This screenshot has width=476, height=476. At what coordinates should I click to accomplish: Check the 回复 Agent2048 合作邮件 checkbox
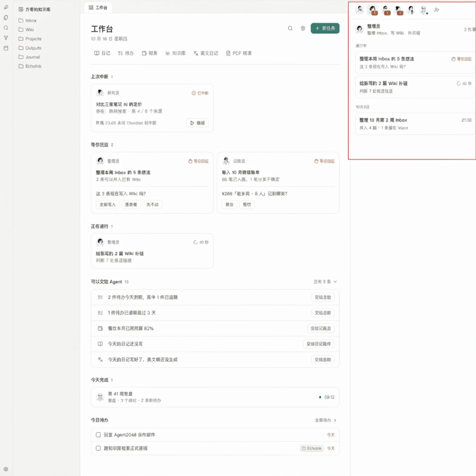click(x=98, y=435)
